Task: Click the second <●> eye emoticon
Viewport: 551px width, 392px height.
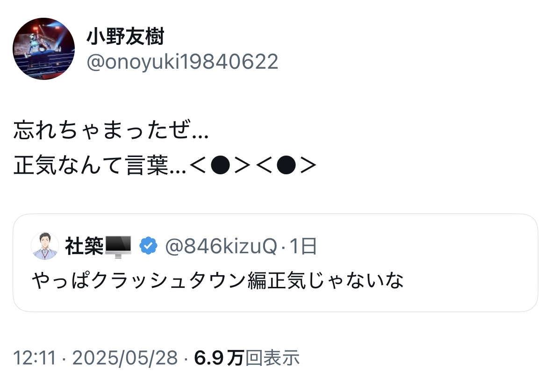Action: (285, 165)
